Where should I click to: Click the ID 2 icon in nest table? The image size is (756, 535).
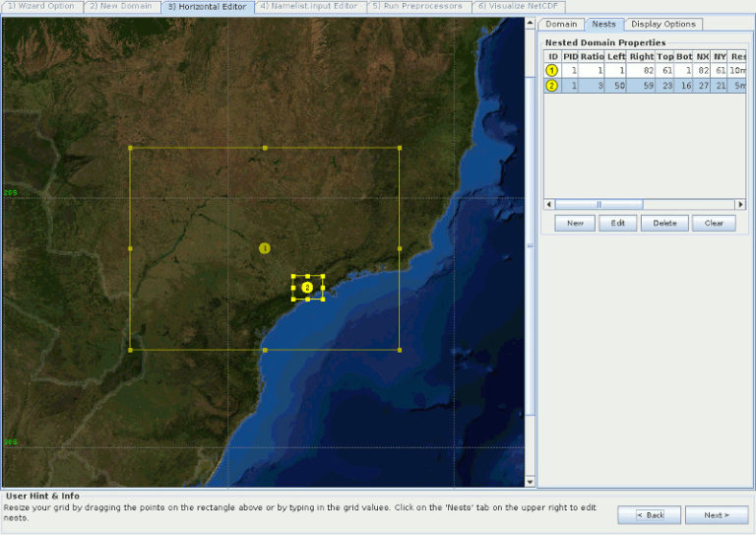551,86
